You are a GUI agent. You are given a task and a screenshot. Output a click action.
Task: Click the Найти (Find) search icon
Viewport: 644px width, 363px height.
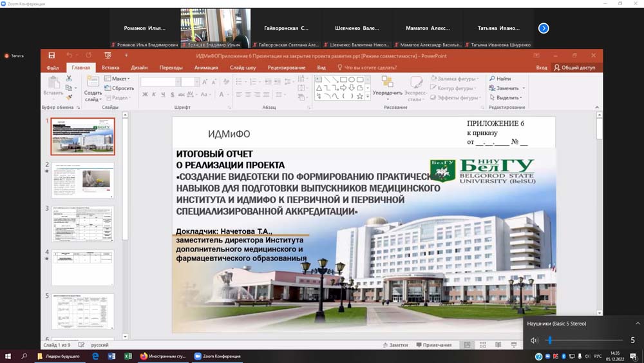pyautogui.click(x=493, y=79)
